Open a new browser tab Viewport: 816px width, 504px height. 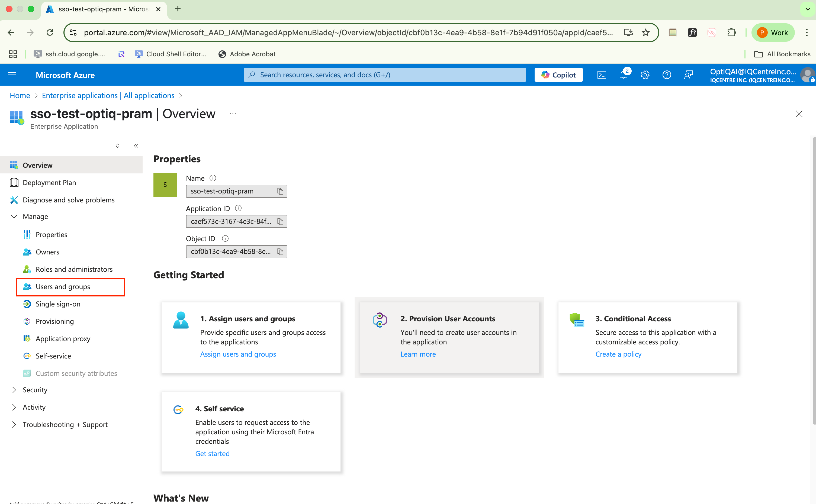pyautogui.click(x=178, y=9)
